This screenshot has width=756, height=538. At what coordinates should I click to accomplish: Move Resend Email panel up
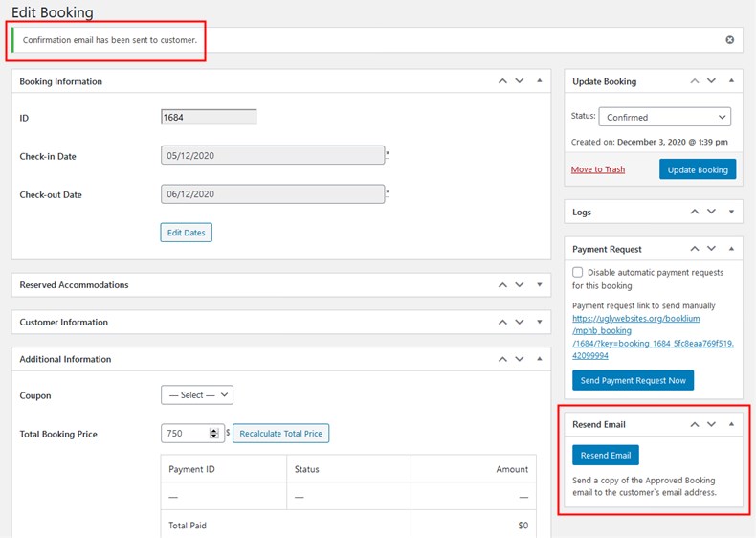(x=695, y=424)
